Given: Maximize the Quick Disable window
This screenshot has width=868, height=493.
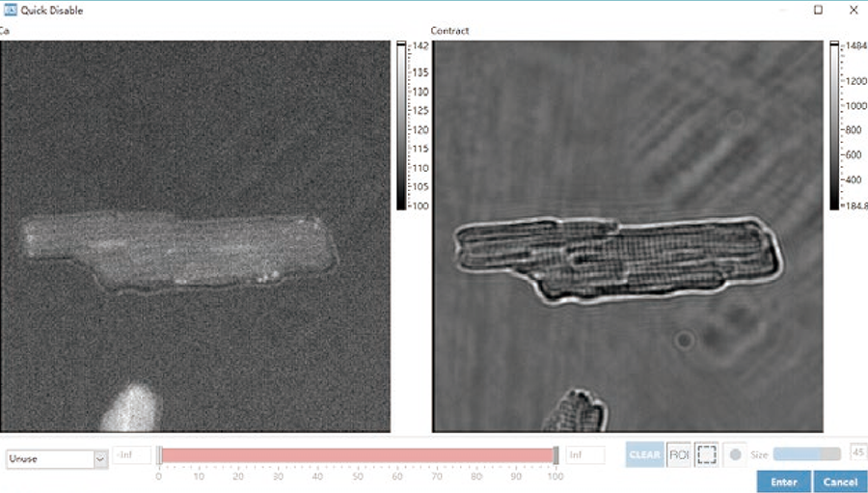Looking at the screenshot, I should [818, 10].
